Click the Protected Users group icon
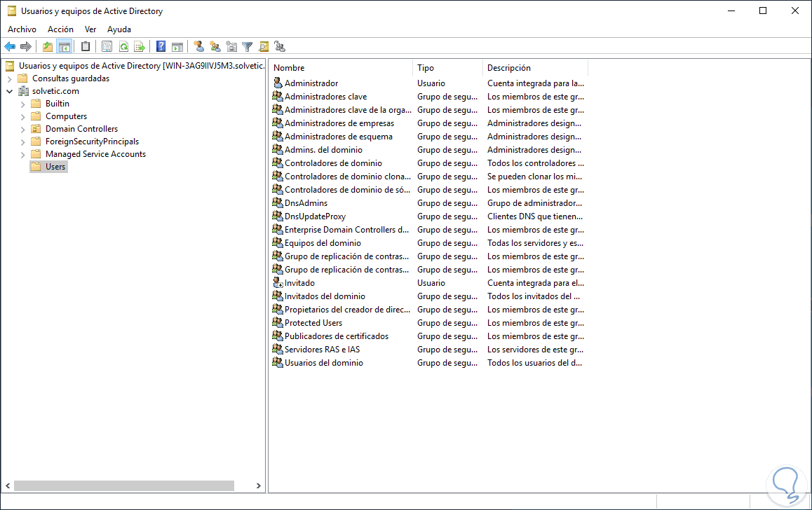 (278, 322)
